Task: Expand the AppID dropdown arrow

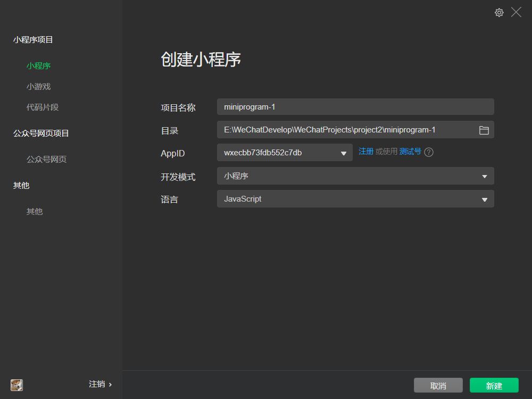Action: [344, 154]
